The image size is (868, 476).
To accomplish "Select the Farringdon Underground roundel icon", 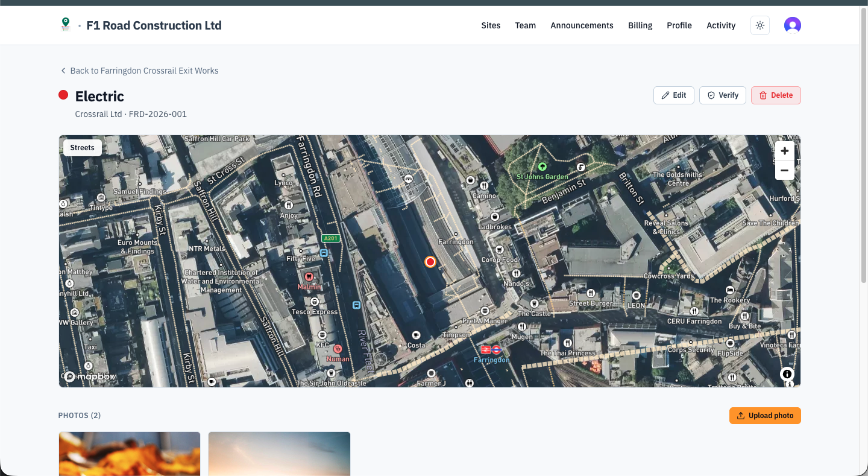I will pyautogui.click(x=496, y=349).
